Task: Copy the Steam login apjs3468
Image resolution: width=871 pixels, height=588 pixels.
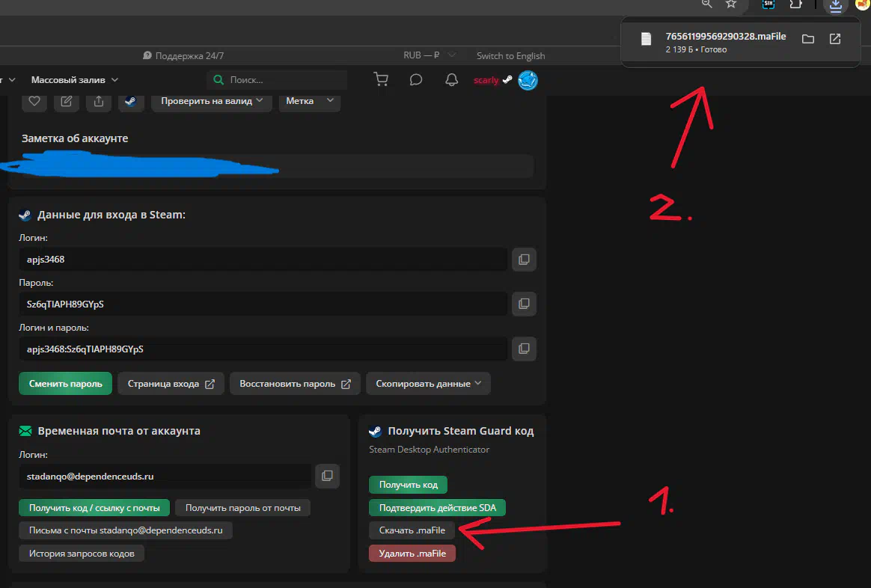Action: click(524, 260)
